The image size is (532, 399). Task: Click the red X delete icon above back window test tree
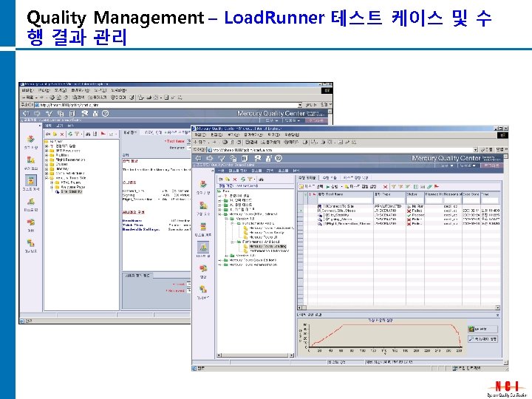(62, 134)
